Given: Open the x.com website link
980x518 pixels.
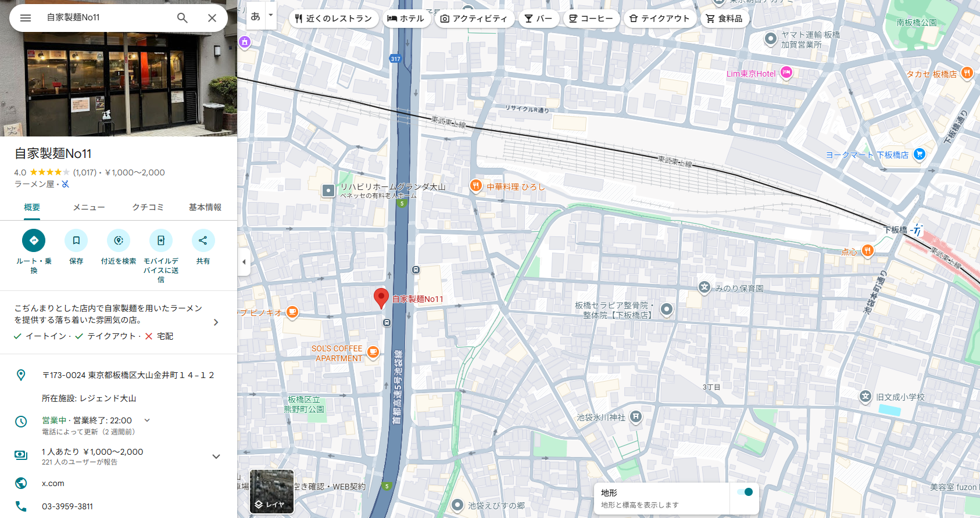Looking at the screenshot, I should pos(53,483).
